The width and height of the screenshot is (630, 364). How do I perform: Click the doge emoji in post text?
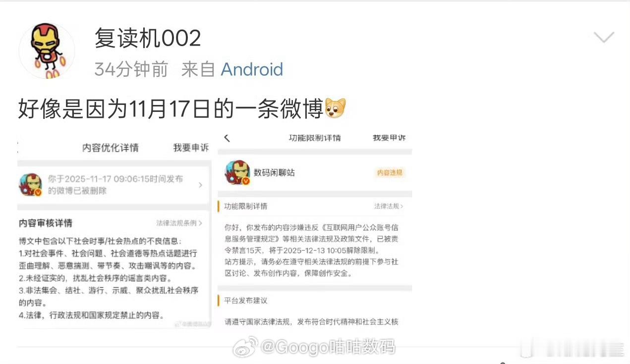335,108
